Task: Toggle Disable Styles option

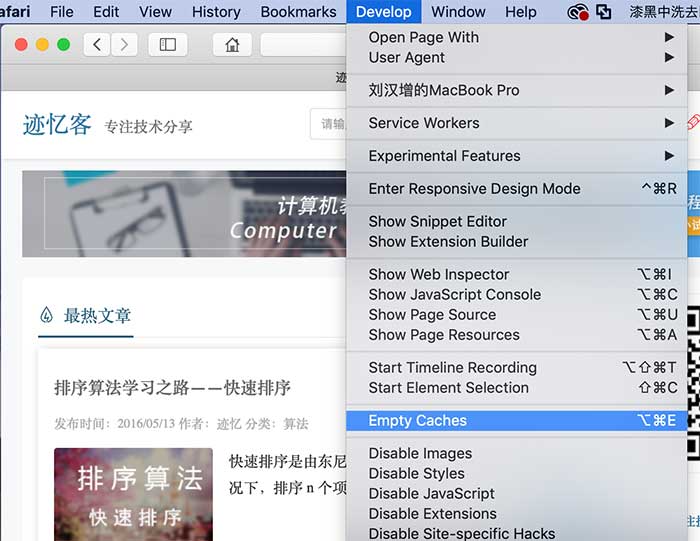Action: pyautogui.click(x=517, y=473)
